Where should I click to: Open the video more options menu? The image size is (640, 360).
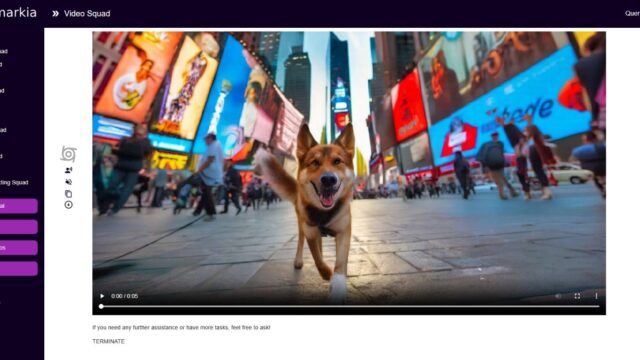(596, 296)
